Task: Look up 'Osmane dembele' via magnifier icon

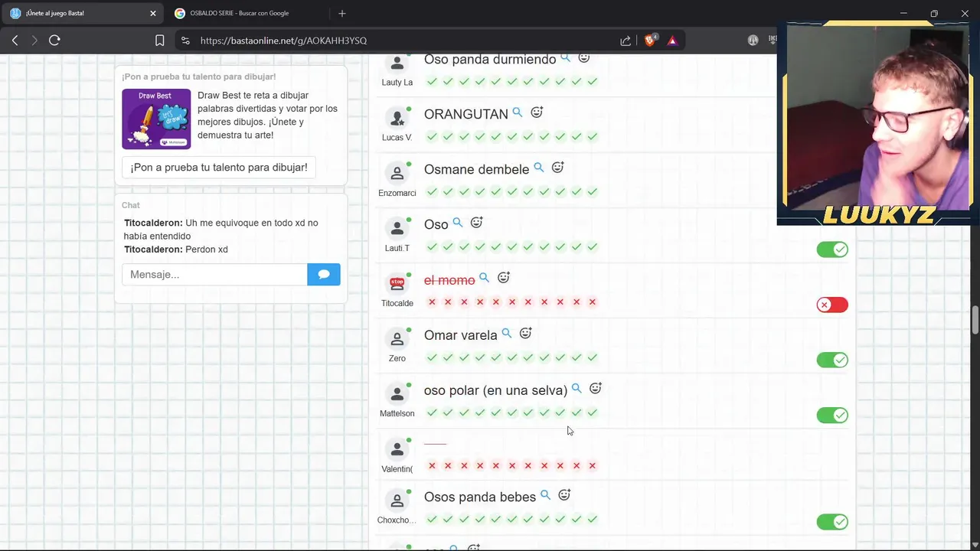Action: (x=539, y=168)
